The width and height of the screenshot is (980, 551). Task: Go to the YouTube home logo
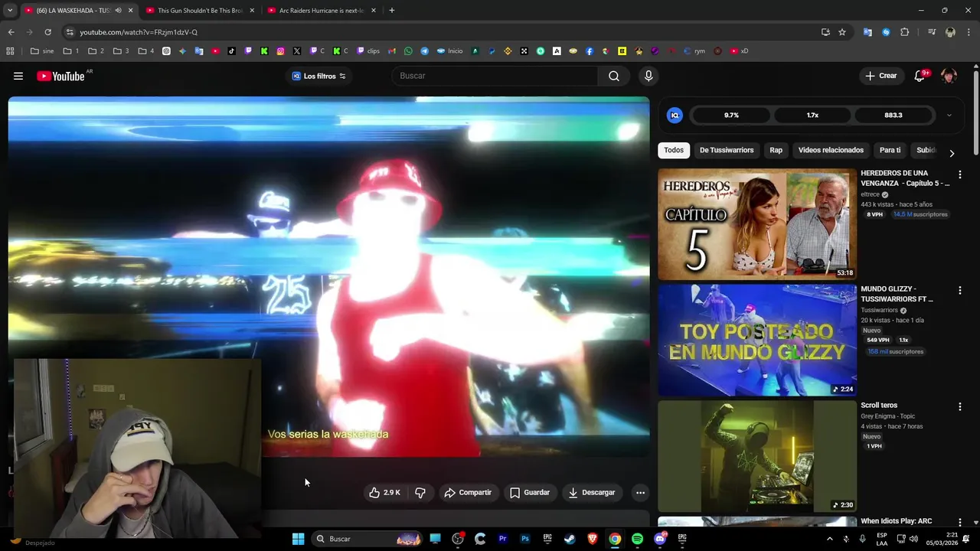(60, 76)
